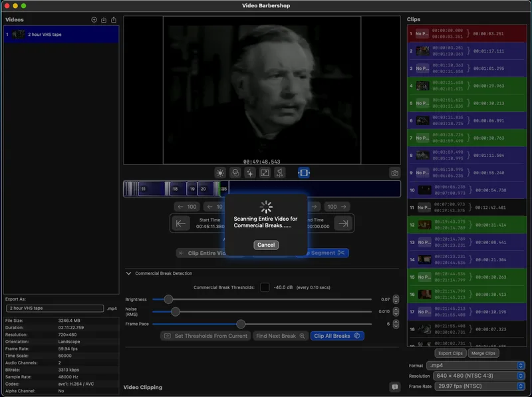This screenshot has height=397, width=532.
Task: Click the commercial break threshold color swatch
Action: (x=265, y=287)
